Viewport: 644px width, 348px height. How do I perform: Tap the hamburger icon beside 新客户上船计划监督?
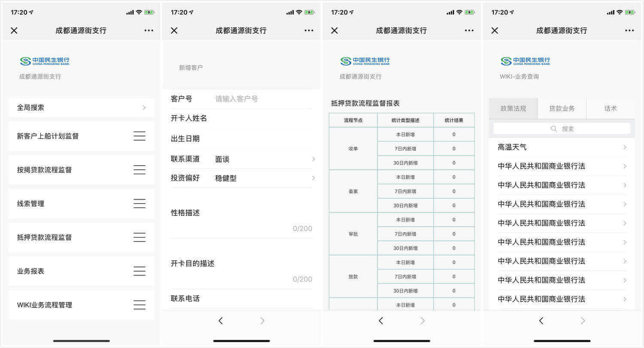[139, 136]
